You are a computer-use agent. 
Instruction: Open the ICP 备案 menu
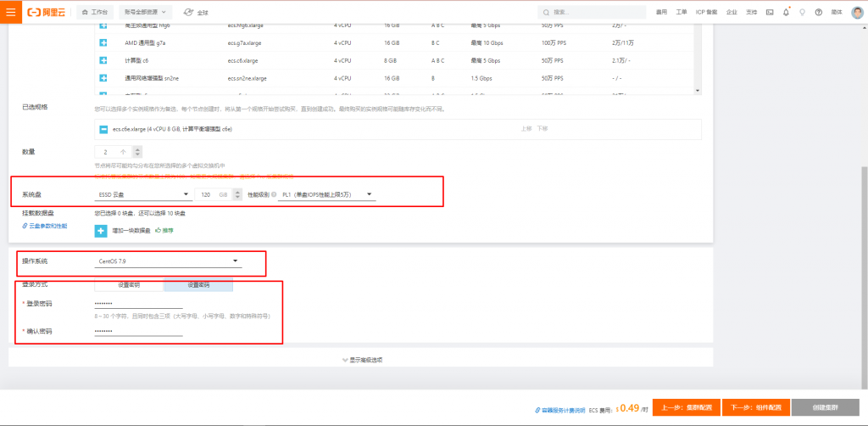click(x=706, y=12)
